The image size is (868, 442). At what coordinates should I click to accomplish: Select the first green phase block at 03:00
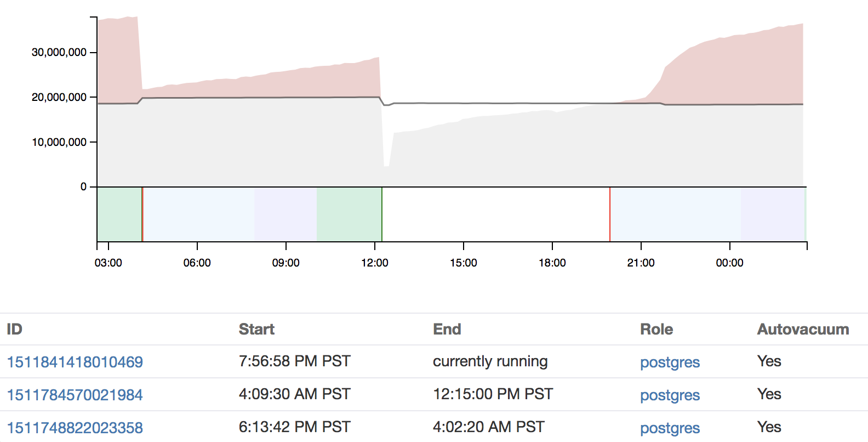click(x=119, y=214)
